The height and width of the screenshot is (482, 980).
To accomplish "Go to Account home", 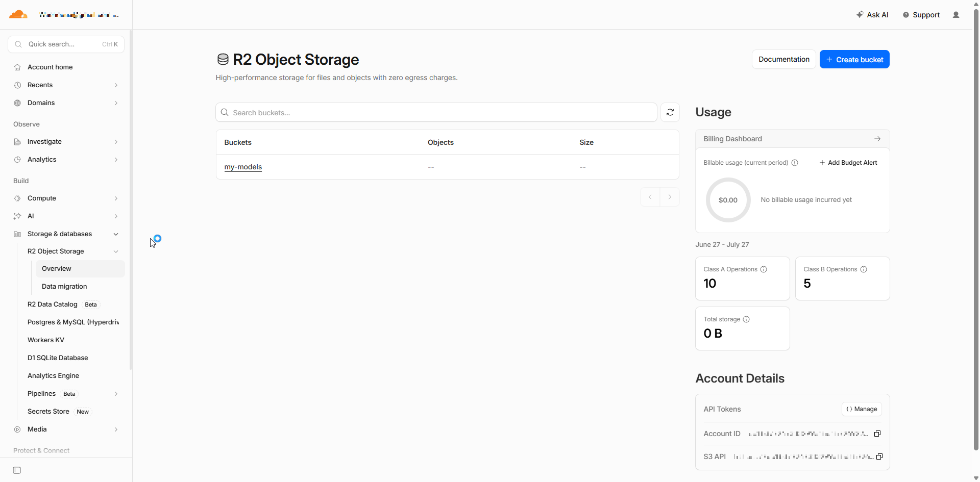I will pyautogui.click(x=50, y=67).
